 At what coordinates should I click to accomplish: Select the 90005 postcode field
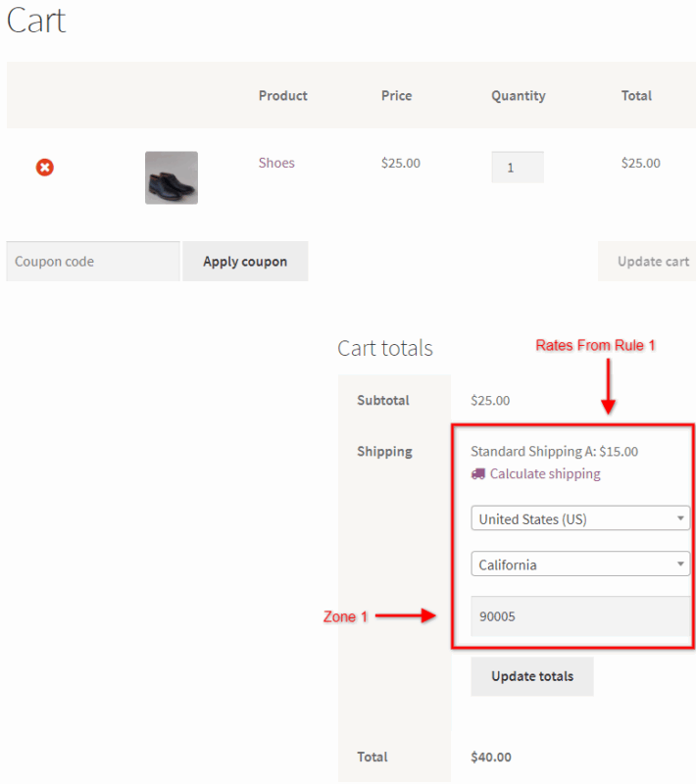coord(580,616)
